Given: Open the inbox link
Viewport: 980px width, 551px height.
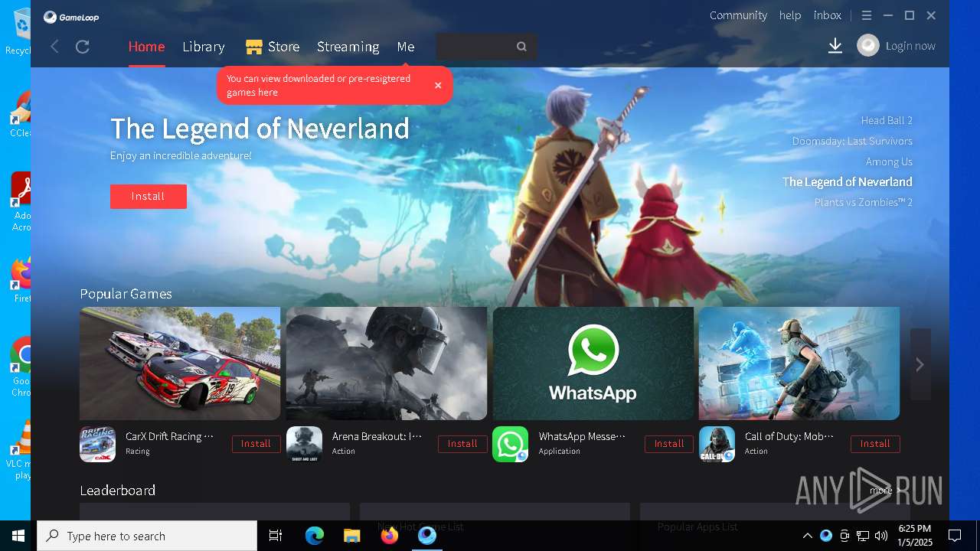Looking at the screenshot, I should 828,15.
